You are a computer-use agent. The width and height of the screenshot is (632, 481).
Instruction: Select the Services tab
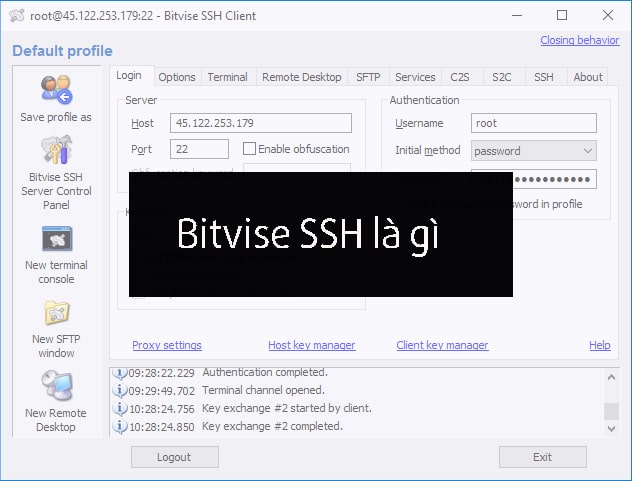pyautogui.click(x=415, y=77)
